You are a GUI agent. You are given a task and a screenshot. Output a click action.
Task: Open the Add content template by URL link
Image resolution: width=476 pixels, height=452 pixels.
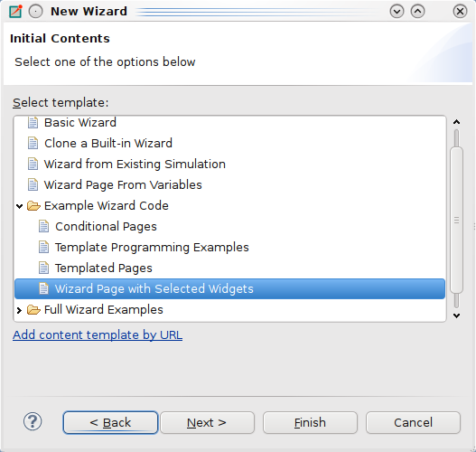[x=98, y=334]
